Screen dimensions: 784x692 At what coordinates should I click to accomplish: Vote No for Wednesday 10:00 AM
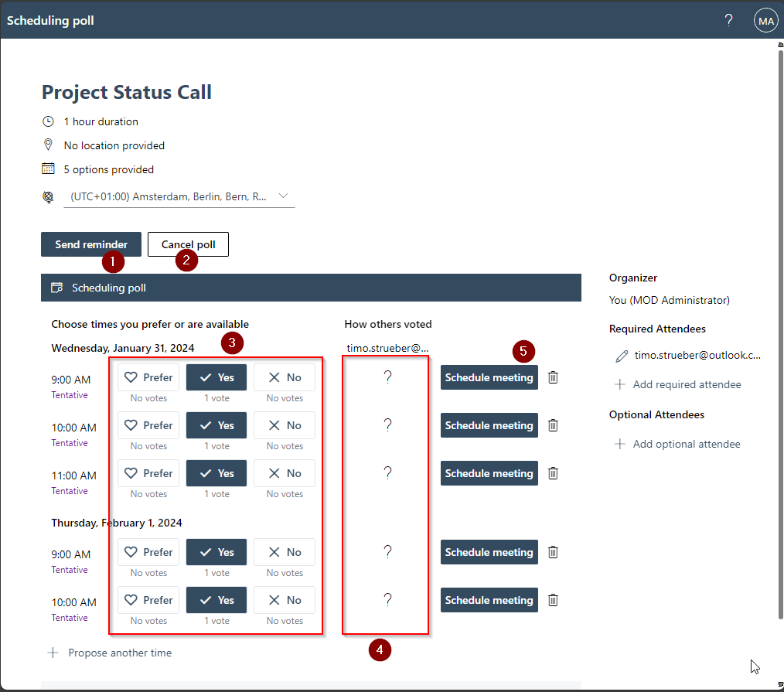[285, 425]
